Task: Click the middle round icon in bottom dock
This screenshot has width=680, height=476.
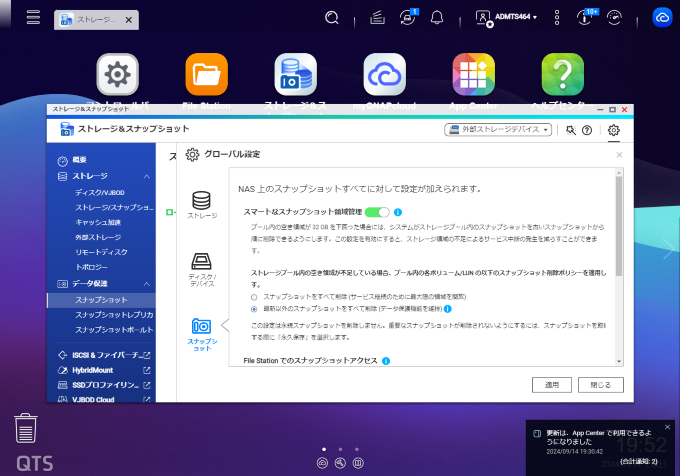Action: (x=340, y=463)
